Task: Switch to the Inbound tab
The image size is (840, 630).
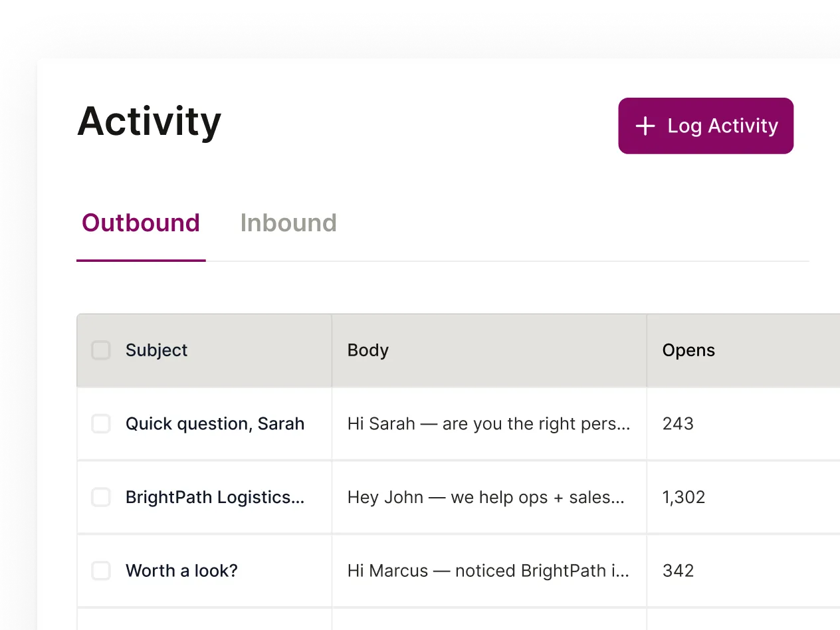Action: [x=288, y=223]
